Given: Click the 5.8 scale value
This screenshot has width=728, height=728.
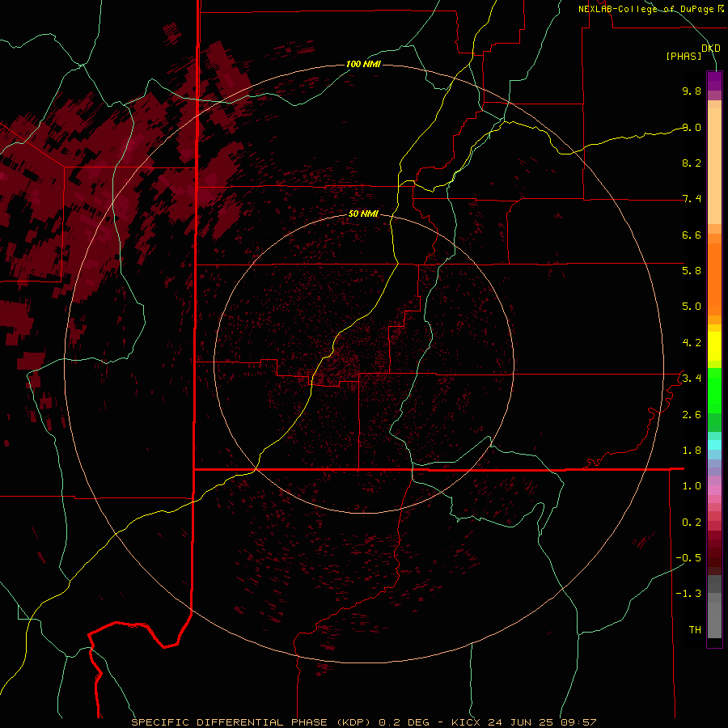Looking at the screenshot, I should point(692,271).
